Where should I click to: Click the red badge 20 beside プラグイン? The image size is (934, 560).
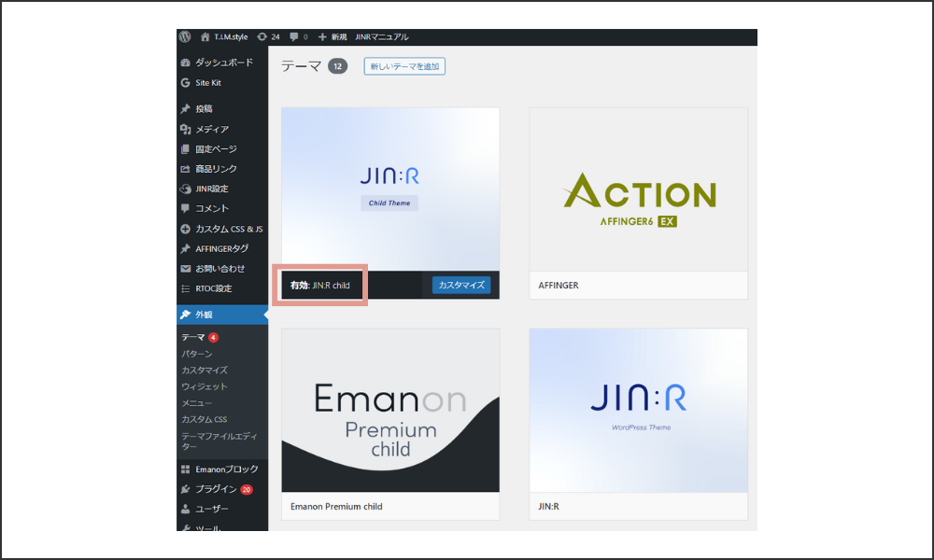click(247, 490)
